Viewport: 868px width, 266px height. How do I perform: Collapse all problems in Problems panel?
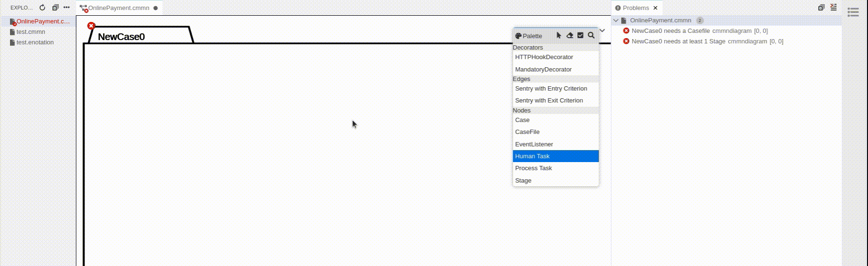821,8
